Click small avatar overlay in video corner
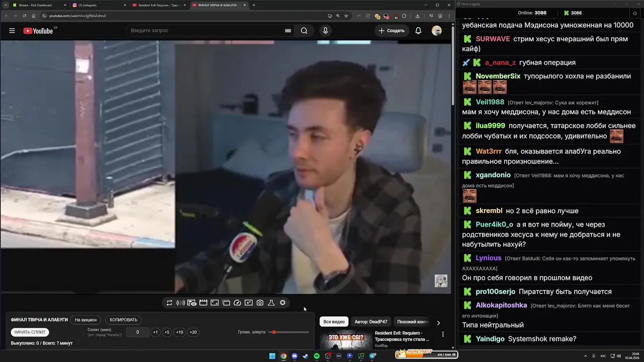Image resolution: width=644 pixels, height=362 pixels. pyautogui.click(x=441, y=281)
